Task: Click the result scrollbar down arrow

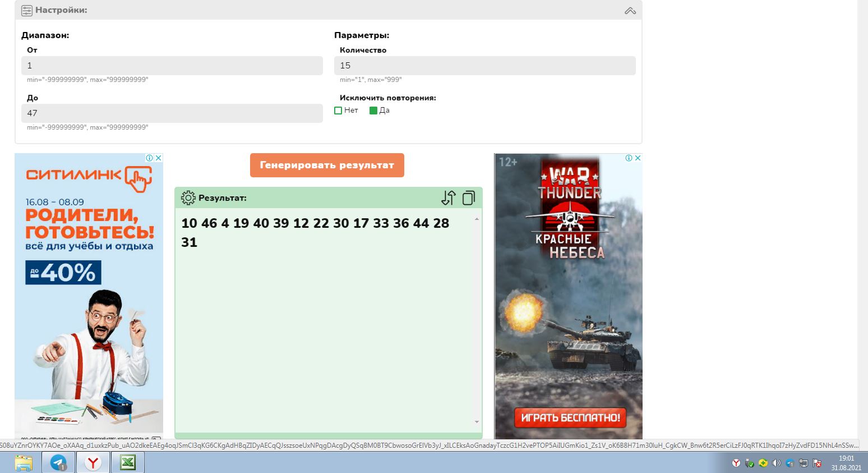Action: (477, 422)
